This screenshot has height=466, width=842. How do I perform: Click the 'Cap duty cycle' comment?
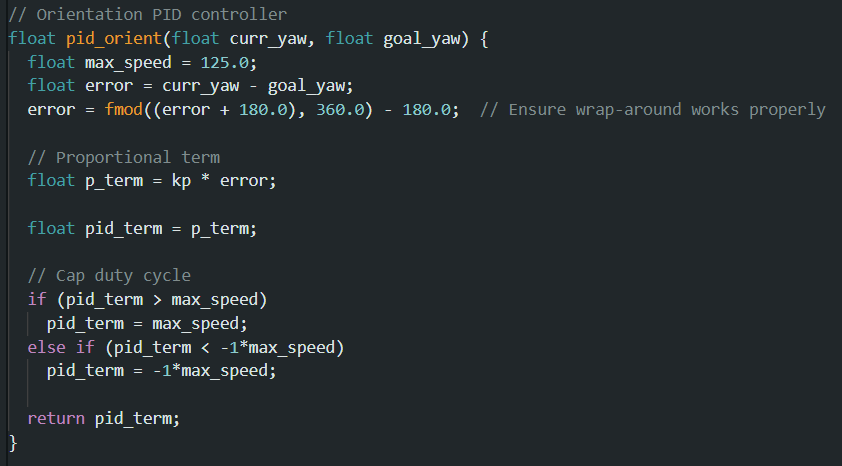pyautogui.click(x=110, y=275)
